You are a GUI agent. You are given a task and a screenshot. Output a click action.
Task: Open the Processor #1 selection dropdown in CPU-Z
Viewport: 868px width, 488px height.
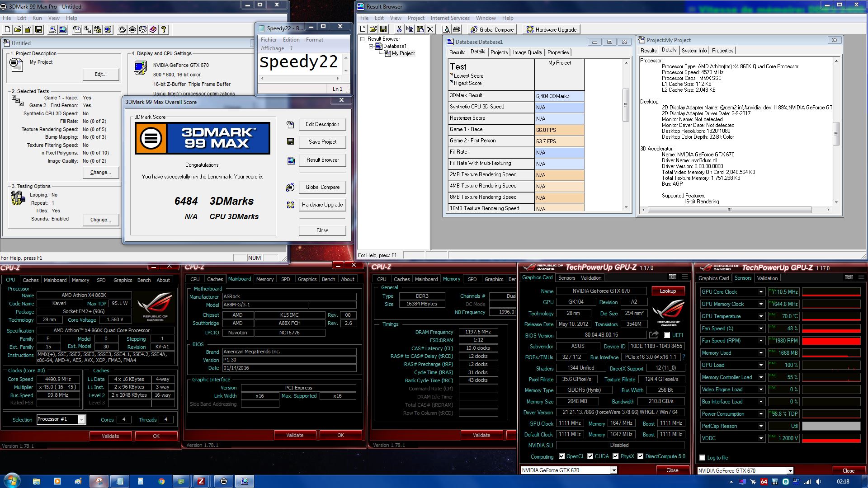(81, 420)
